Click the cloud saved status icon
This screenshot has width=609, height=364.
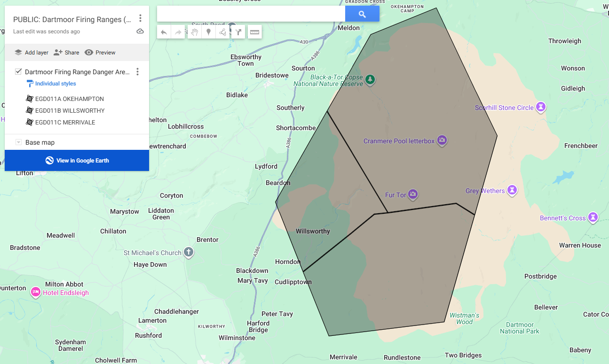point(140,31)
